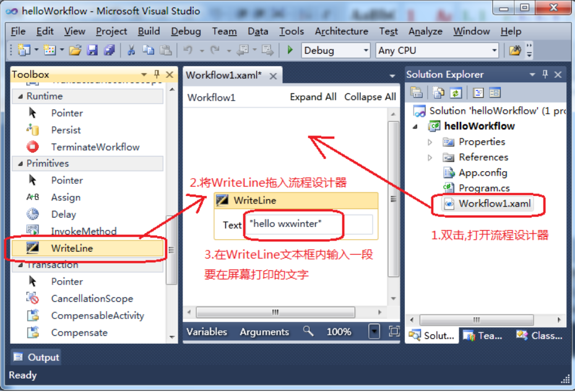Select the WriteLine activity in Toolbox
Viewport: 575px width, 392px height.
[88, 248]
